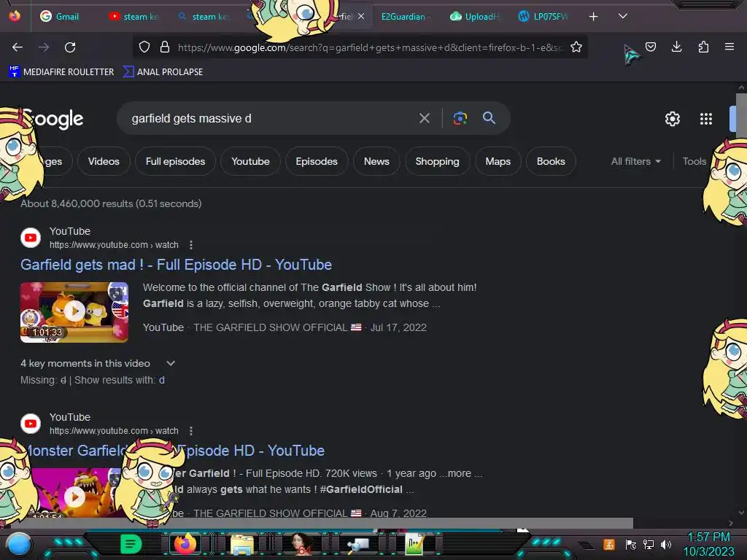Image resolution: width=747 pixels, height=560 pixels.
Task: List all tabs with the chevron
Action: point(623,16)
